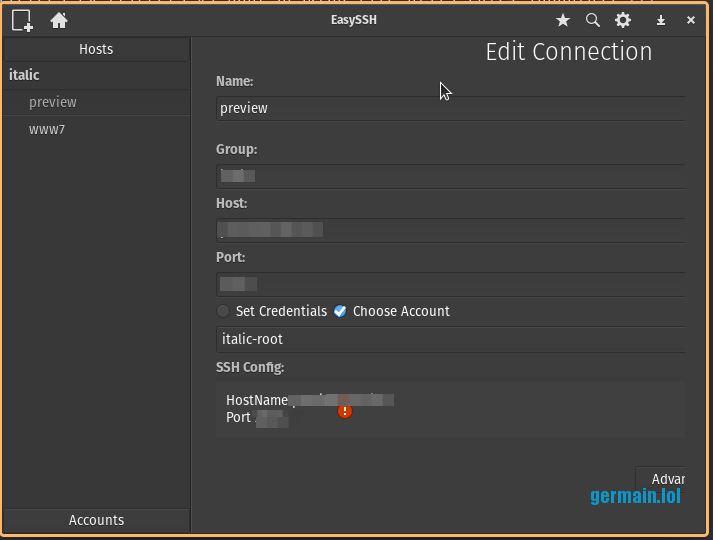Go to the home view icon
This screenshot has height=540, width=715.
(x=59, y=21)
